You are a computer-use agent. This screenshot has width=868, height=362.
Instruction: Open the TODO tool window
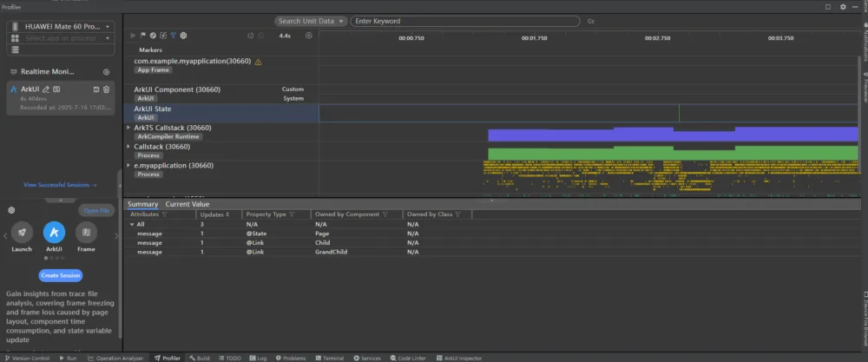(230, 359)
